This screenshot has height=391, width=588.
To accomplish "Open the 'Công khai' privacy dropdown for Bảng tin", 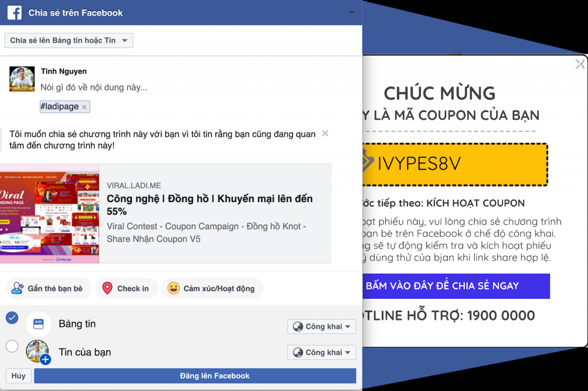I will (x=322, y=327).
